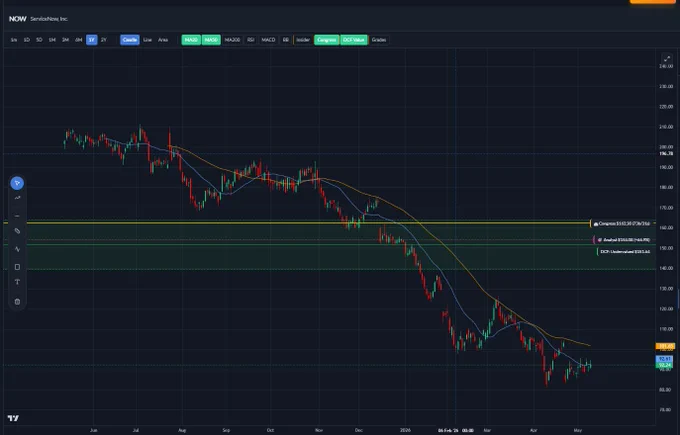
Task: Click the Congress price label on chart
Action: [x=621, y=224]
